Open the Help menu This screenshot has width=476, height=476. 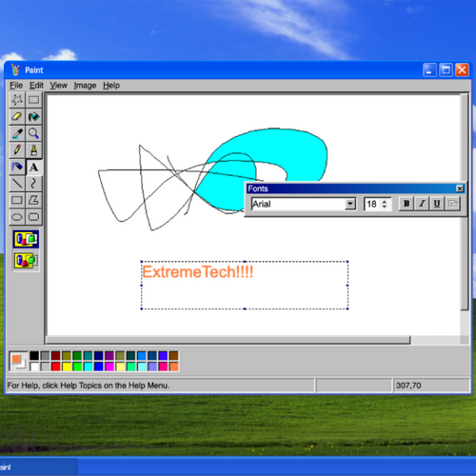pos(111,86)
